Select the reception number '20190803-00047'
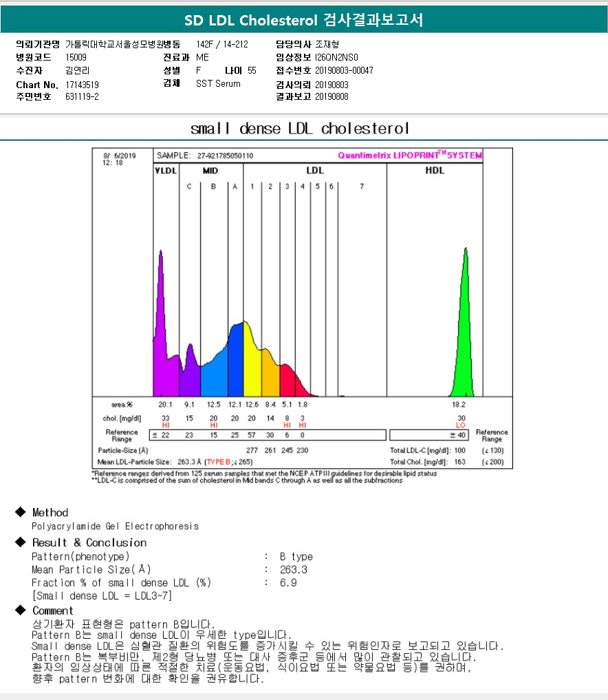 (x=344, y=70)
